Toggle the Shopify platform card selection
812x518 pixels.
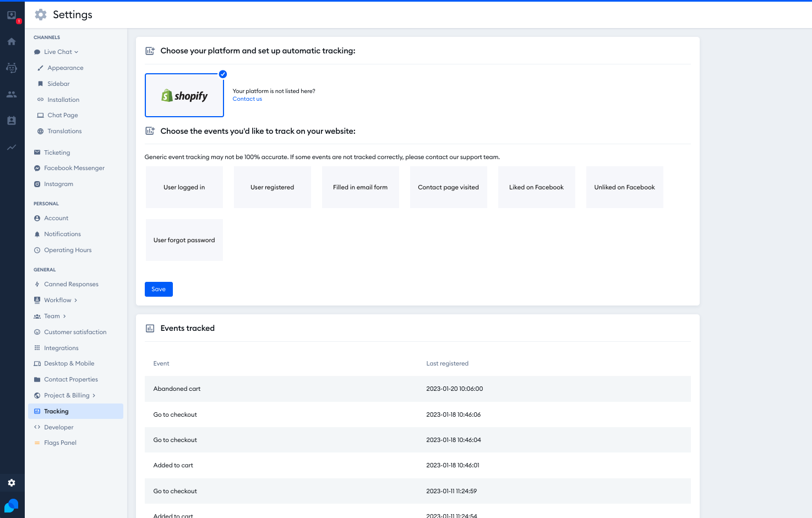coord(184,95)
